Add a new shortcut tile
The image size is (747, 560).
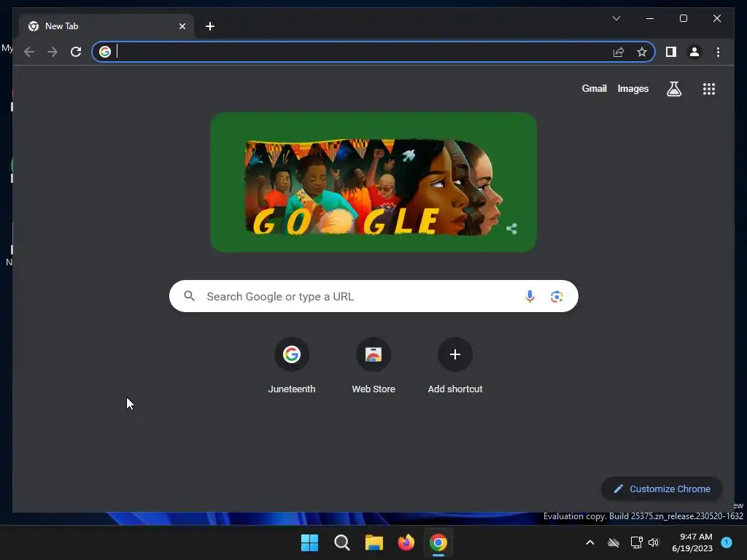pyautogui.click(x=455, y=366)
